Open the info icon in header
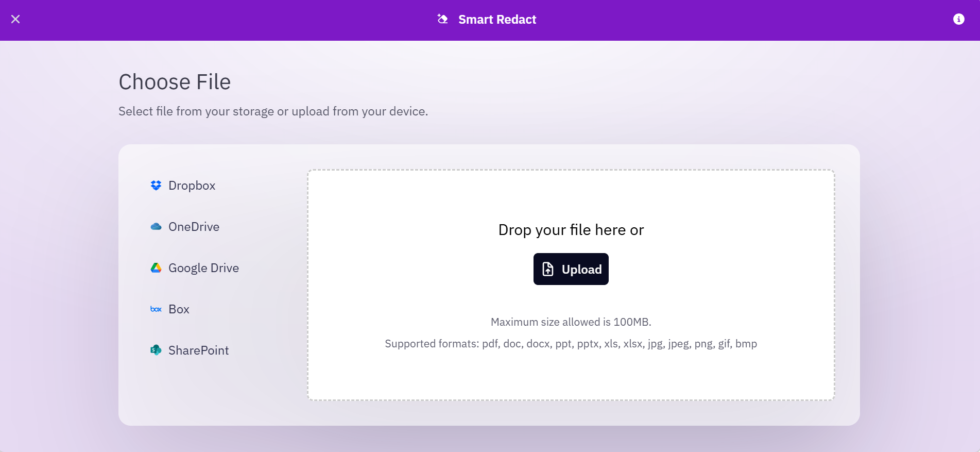980x452 pixels. [x=958, y=19]
